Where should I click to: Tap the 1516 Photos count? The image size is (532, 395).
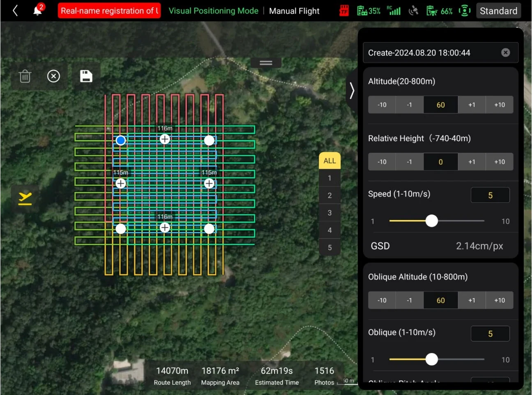pos(324,376)
